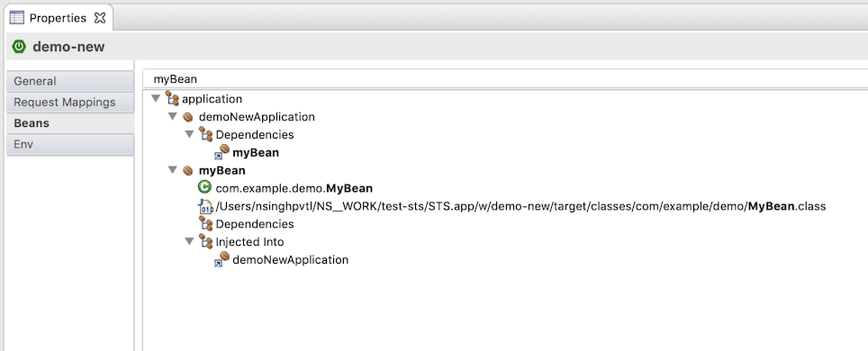868x351 pixels.
Task: Select the MyBean.class file path entry
Action: pyautogui.click(x=521, y=206)
